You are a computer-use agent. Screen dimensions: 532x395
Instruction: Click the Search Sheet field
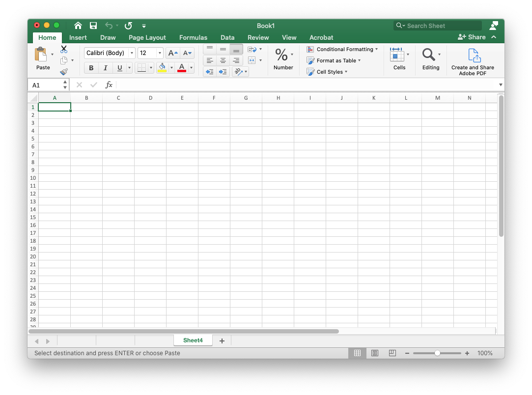point(438,26)
